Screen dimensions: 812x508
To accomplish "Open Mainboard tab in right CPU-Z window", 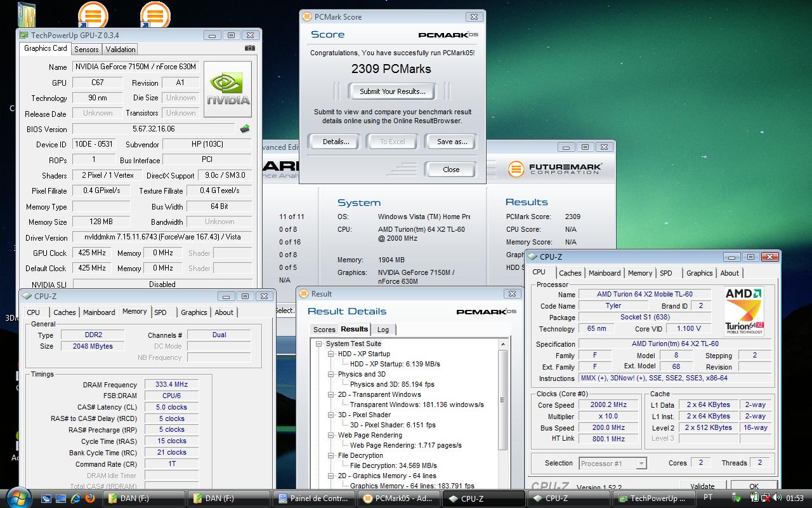I will 605,273.
